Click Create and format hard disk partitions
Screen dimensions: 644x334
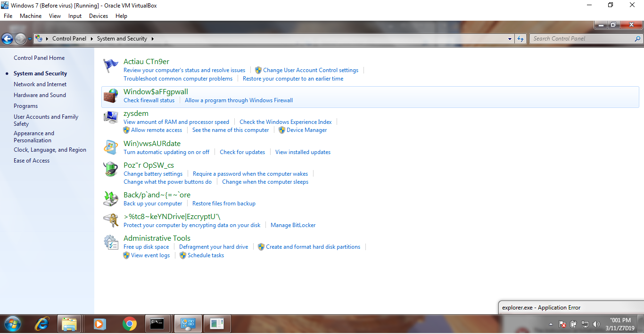click(313, 247)
